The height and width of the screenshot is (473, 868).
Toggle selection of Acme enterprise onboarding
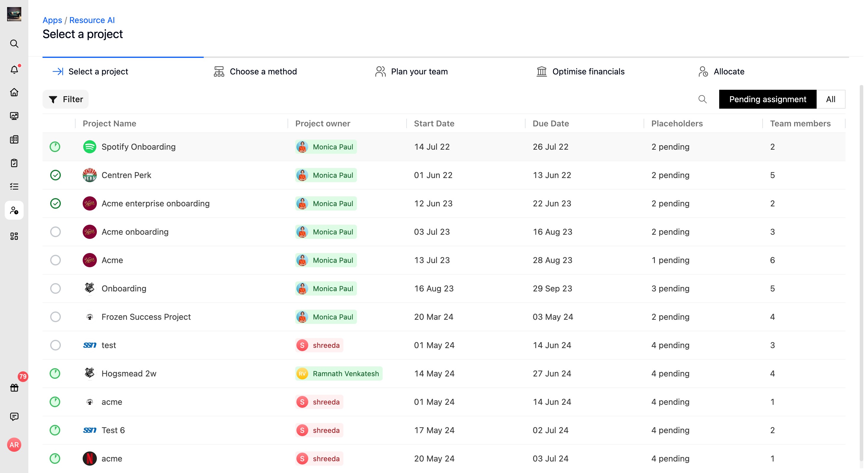click(55, 203)
